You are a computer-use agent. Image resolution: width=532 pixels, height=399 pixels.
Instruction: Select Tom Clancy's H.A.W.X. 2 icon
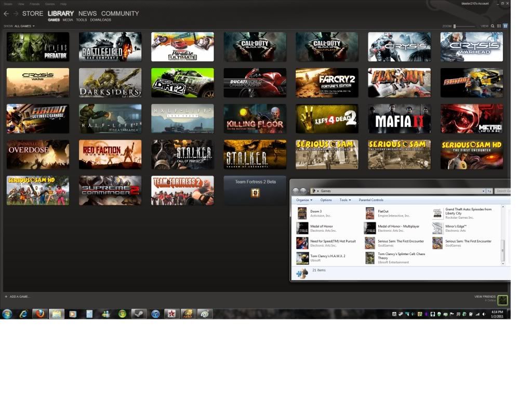click(x=302, y=258)
